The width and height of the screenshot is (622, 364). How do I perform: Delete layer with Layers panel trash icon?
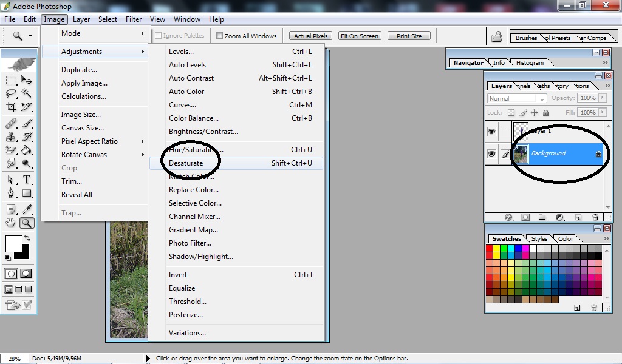point(595,217)
